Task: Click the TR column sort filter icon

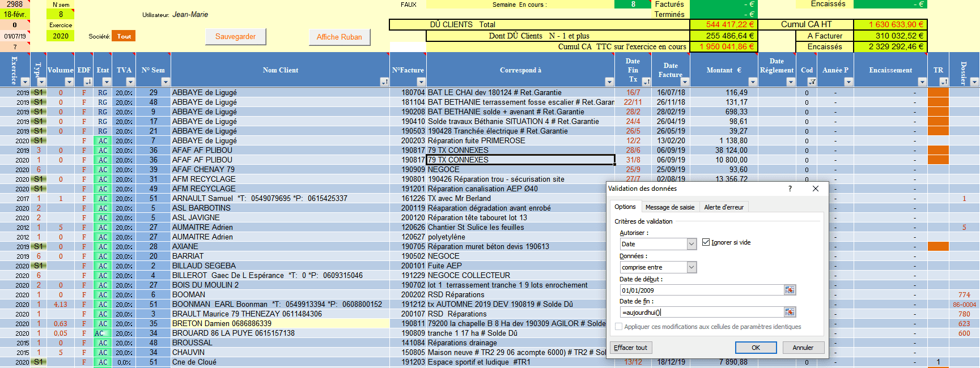Action: click(x=943, y=82)
